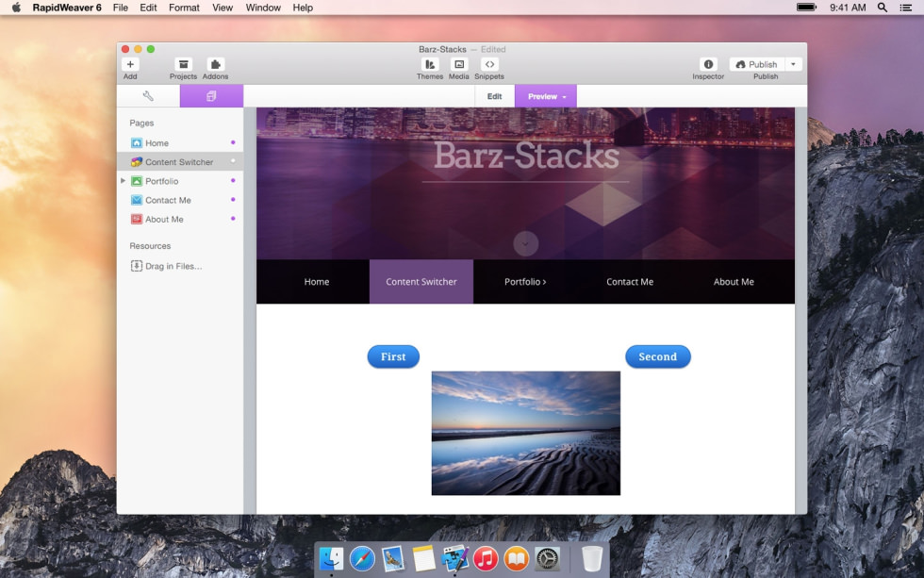Screen dimensions: 924x578
Task: Open the RapidWeaver 6 application menu
Action: point(67,8)
